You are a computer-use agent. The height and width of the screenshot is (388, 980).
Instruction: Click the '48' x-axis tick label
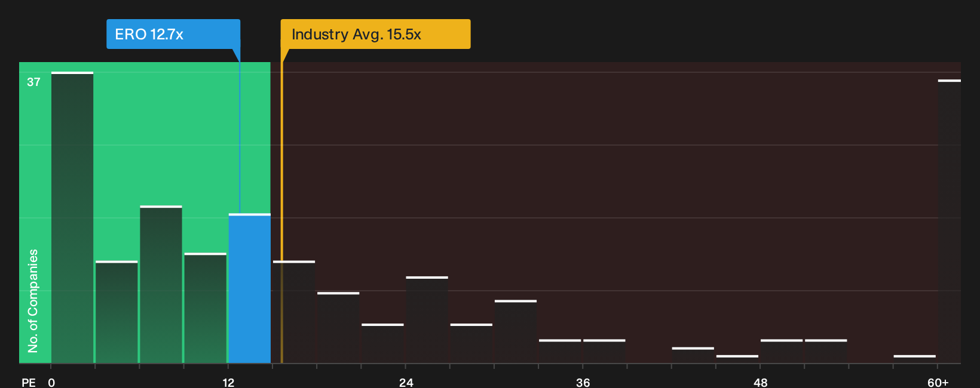click(760, 382)
